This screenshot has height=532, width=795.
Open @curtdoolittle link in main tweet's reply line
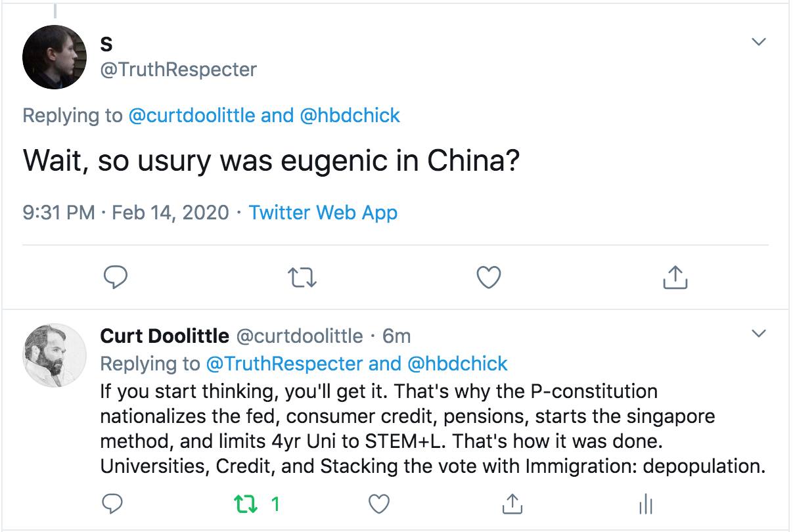[x=191, y=116]
